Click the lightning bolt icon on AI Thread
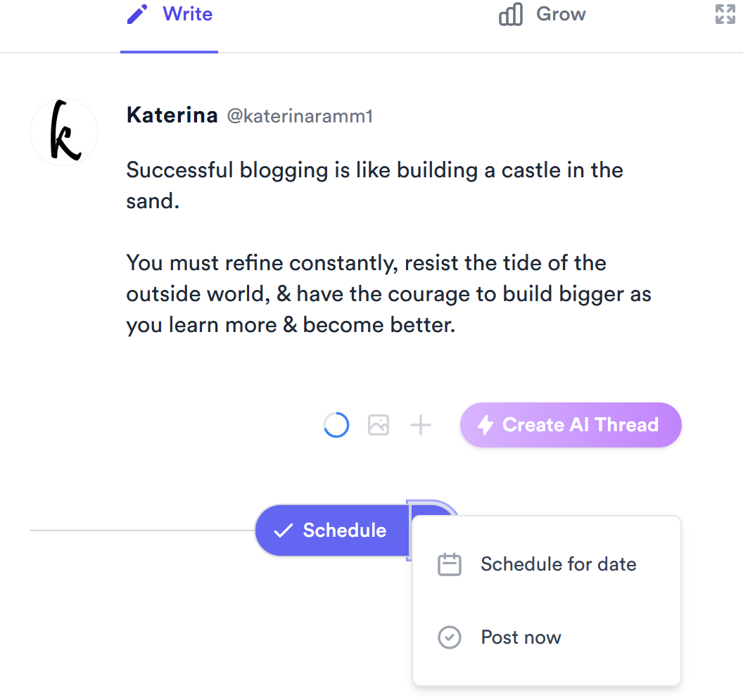The height and width of the screenshot is (700, 743). click(x=485, y=425)
